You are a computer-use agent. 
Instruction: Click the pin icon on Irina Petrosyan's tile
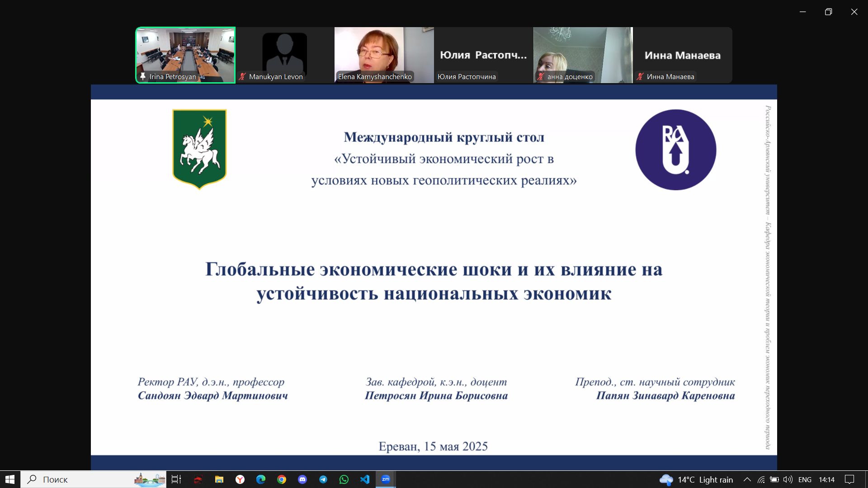pyautogui.click(x=143, y=76)
